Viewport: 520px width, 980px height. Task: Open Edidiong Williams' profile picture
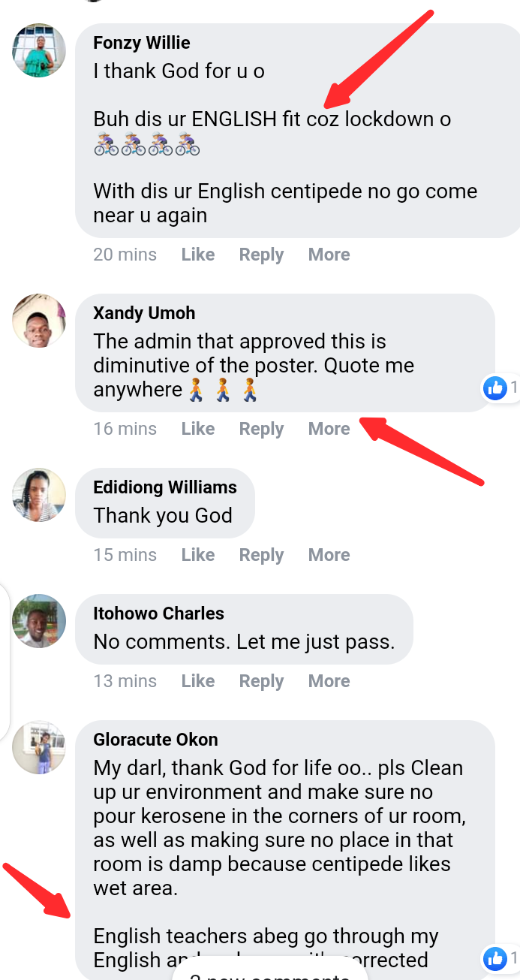tap(39, 495)
